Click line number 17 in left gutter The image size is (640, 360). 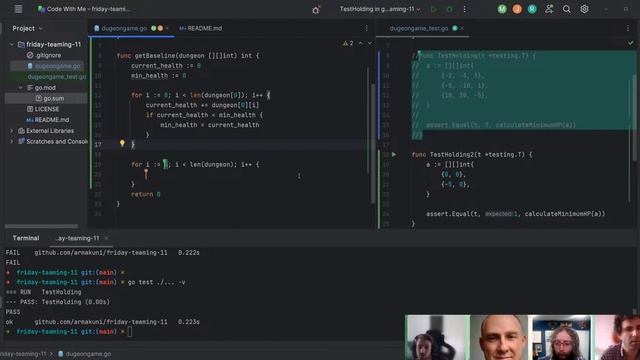98,144
